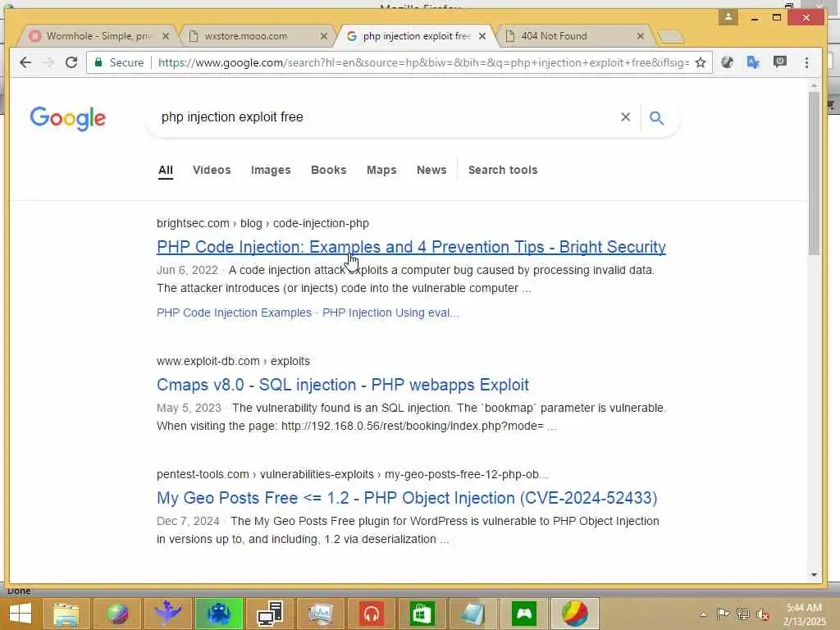
Task: Click the screen capture extension icon
Action: pos(780,62)
